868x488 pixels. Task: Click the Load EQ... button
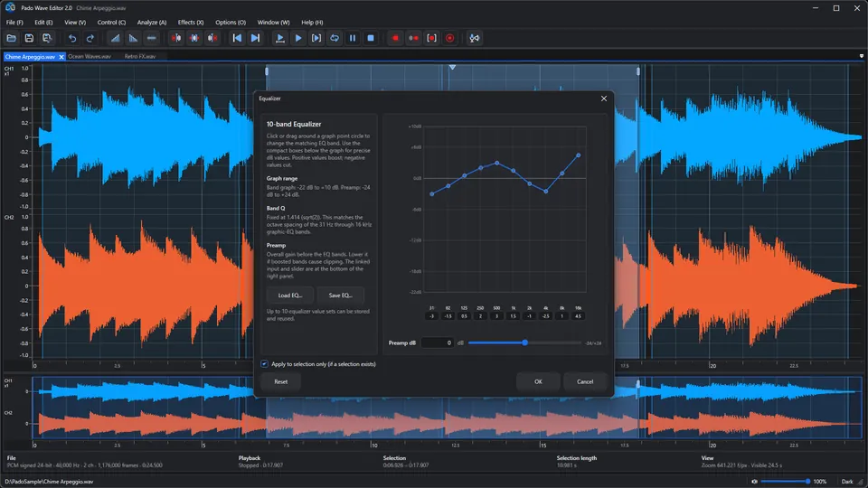coord(290,296)
